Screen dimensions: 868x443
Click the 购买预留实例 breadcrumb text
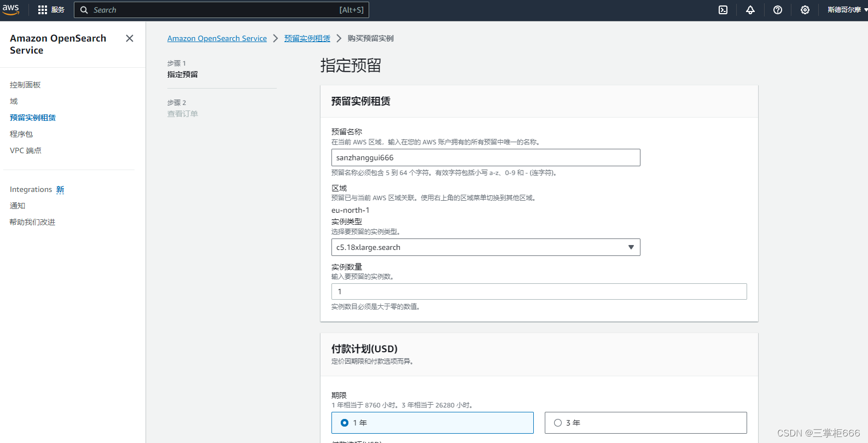[x=371, y=38]
